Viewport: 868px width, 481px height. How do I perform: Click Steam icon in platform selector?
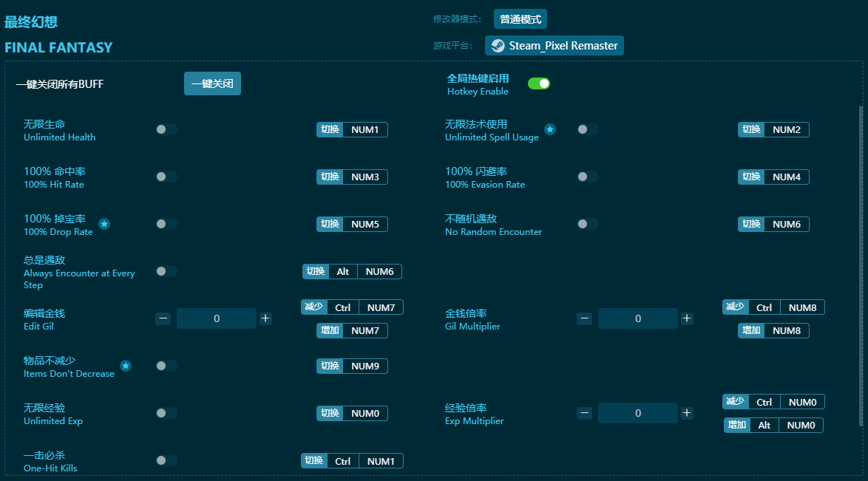(498, 46)
